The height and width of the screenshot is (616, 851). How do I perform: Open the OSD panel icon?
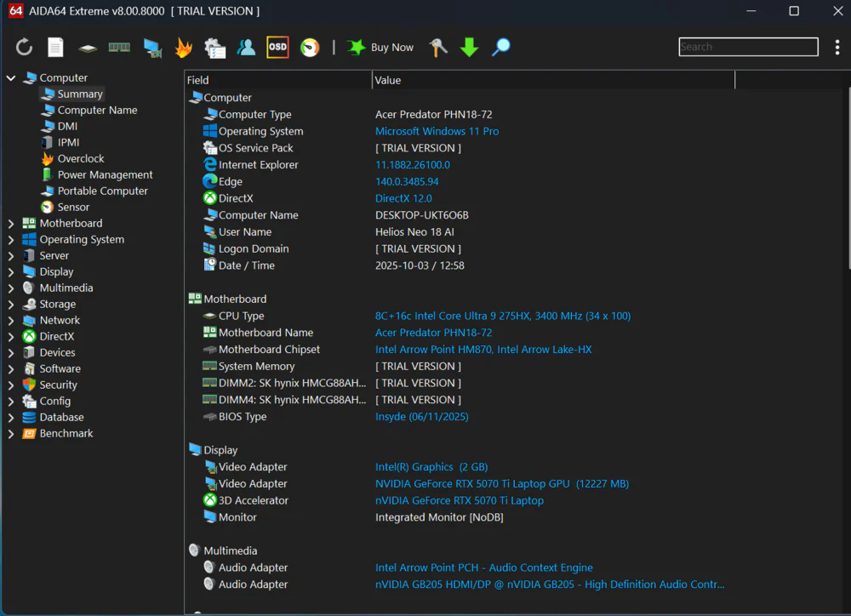[277, 48]
